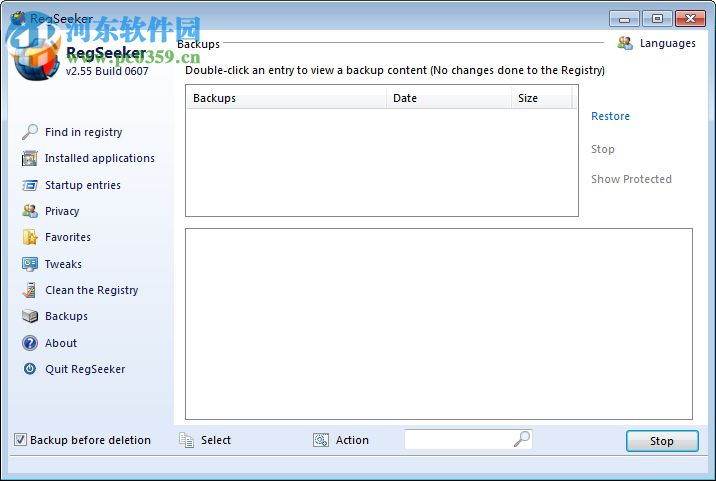Viewport: 716px width, 481px height.
Task: Click the Action label in the bottom bar
Action: tap(352, 440)
